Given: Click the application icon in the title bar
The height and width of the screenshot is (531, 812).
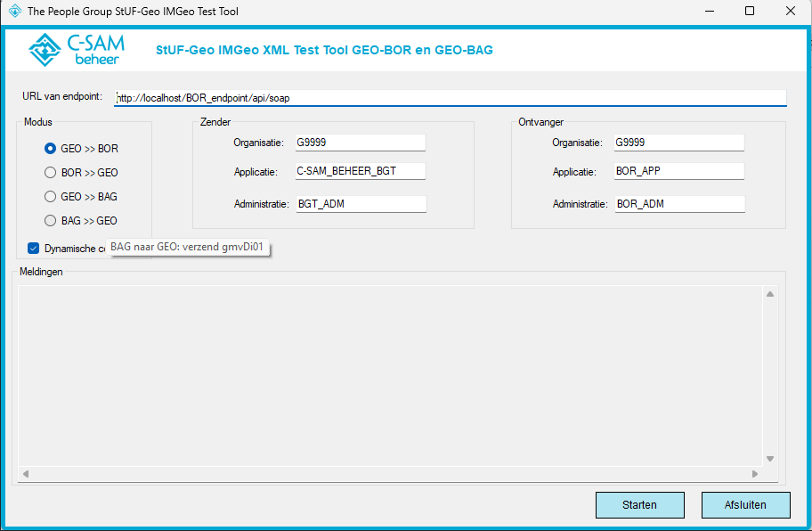Looking at the screenshot, I should point(15,11).
